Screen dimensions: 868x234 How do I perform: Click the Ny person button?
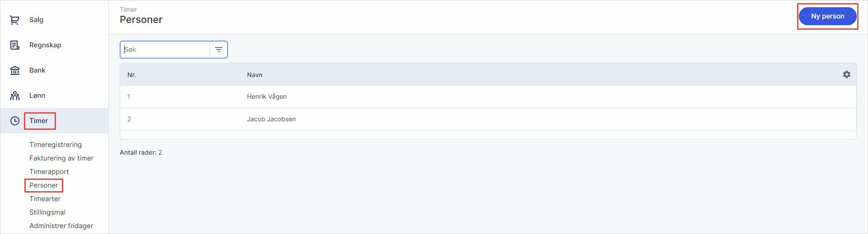click(827, 16)
